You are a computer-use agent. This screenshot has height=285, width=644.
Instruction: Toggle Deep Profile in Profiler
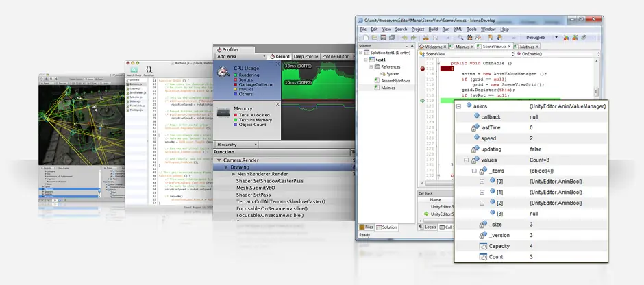click(x=306, y=56)
